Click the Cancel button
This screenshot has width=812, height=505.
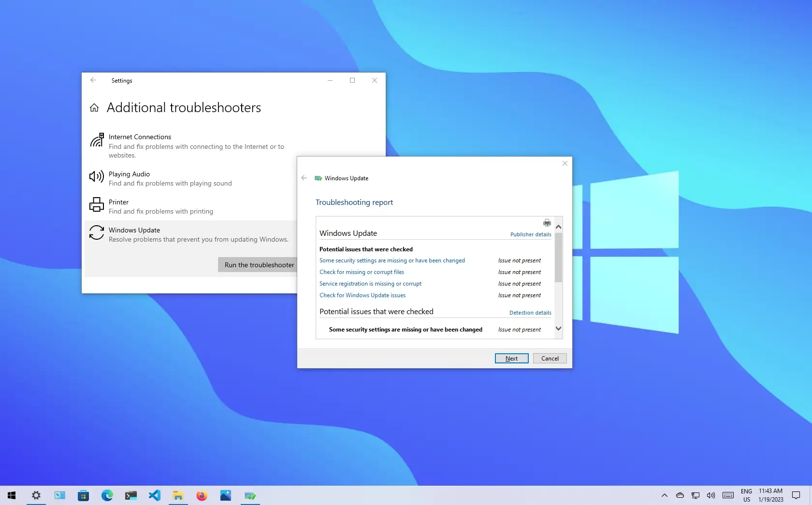[x=550, y=358]
